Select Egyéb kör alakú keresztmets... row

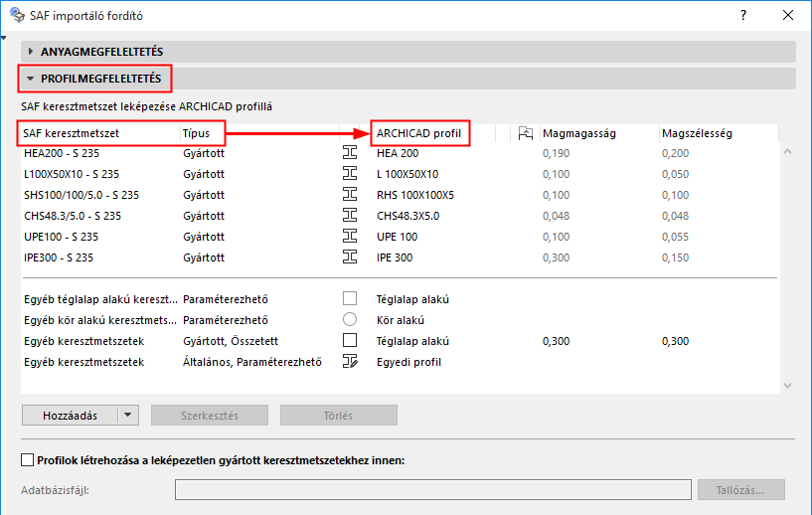400,320
